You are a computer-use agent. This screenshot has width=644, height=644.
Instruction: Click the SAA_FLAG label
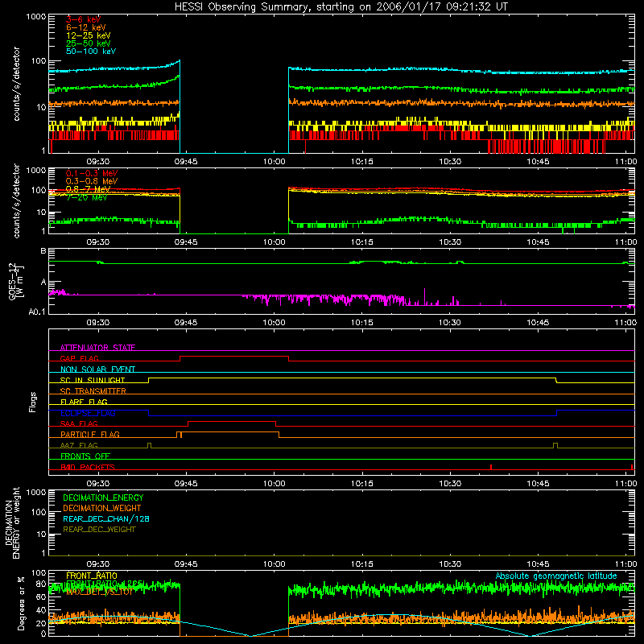click(79, 423)
